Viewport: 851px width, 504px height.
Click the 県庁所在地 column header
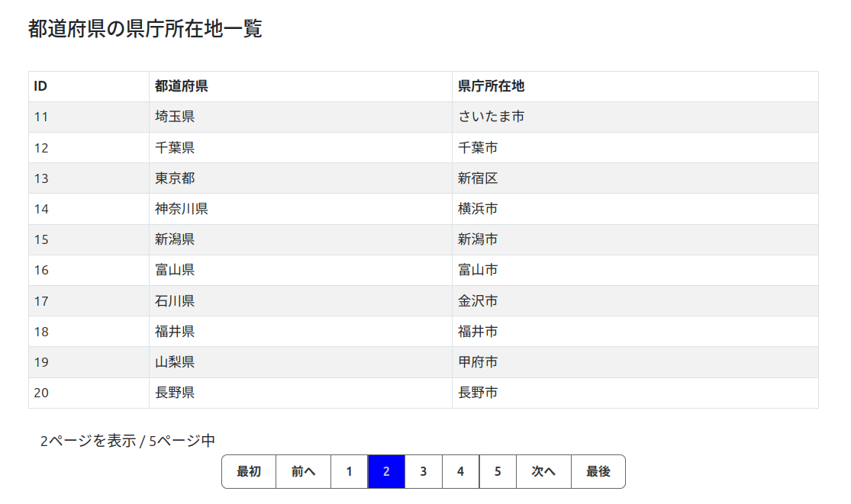tap(491, 86)
